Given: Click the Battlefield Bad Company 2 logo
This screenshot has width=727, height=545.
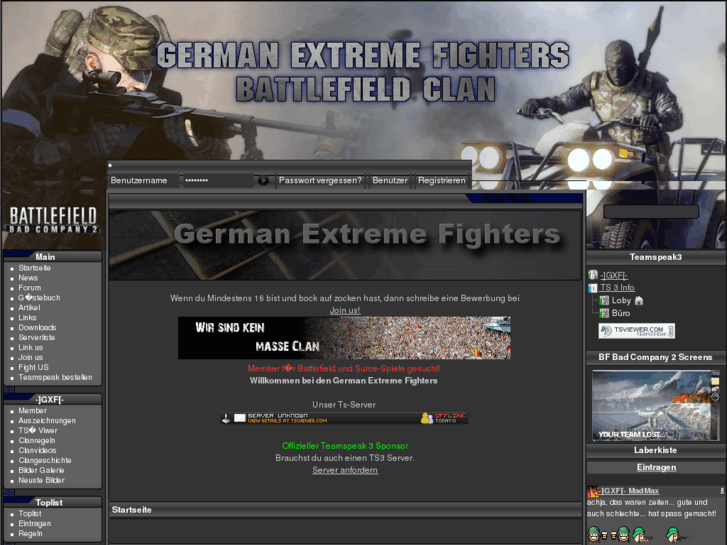Looking at the screenshot, I should click(53, 219).
